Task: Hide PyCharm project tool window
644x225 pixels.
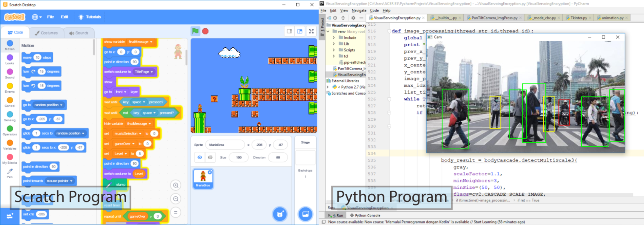Action: 361,18
